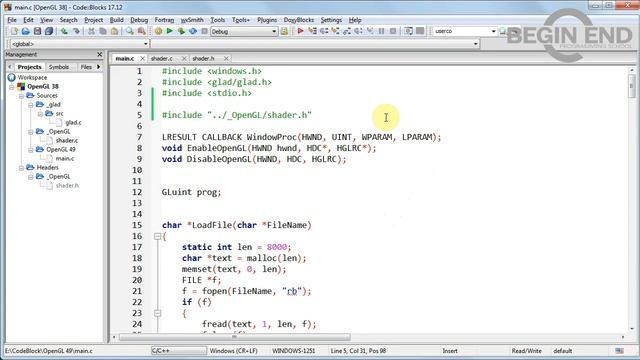Click the Break debugger pause icon
Image resolution: width=640 pixels, height=360 pixels.
381,31
